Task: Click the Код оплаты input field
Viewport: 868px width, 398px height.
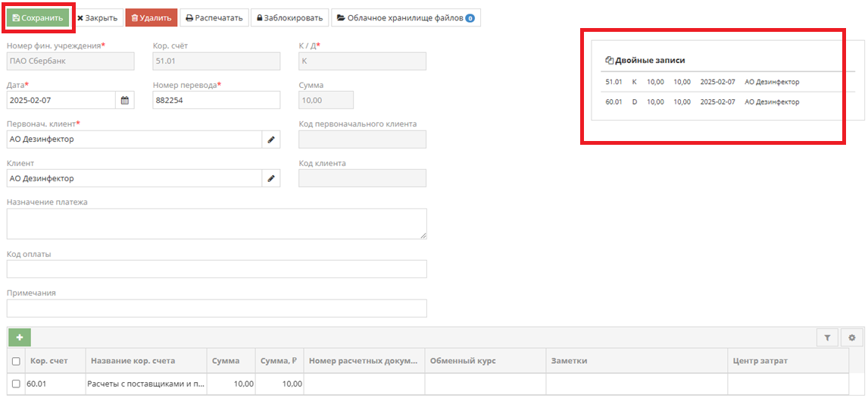Action: click(x=217, y=269)
